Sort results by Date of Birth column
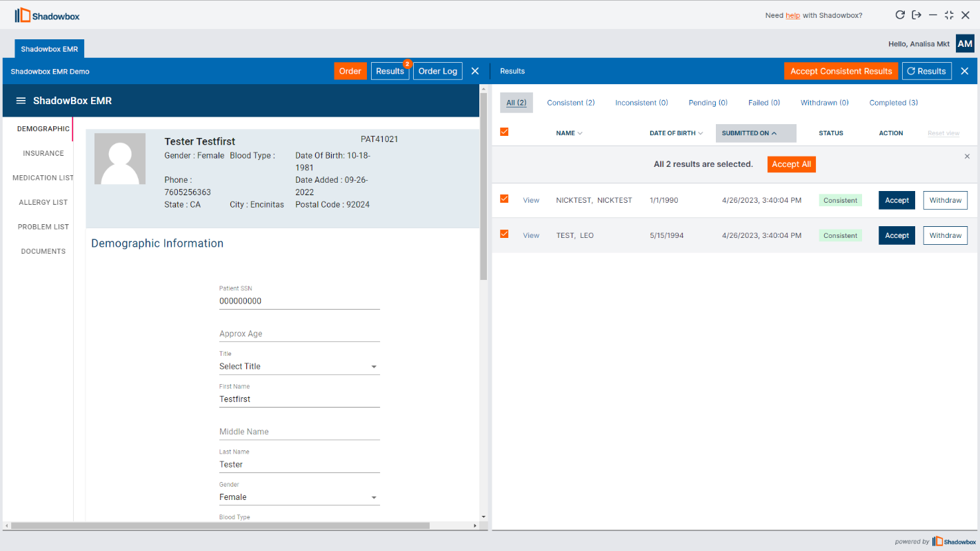Image resolution: width=980 pixels, height=551 pixels. click(x=676, y=133)
